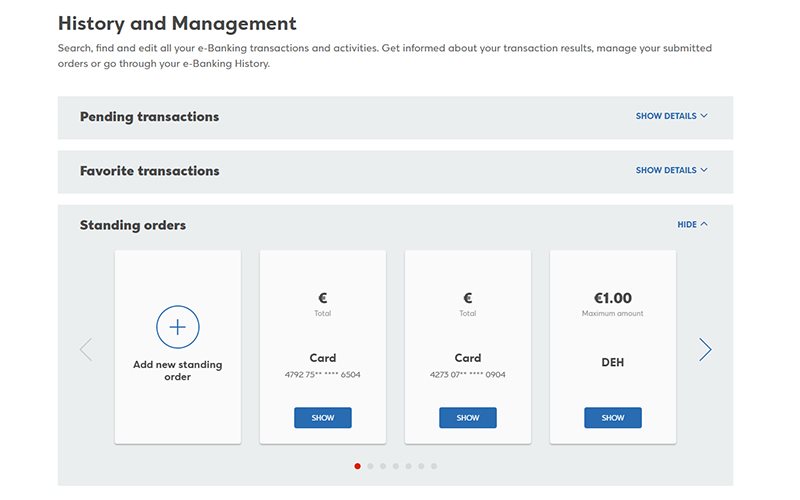Open the Add new standing order tile
This screenshot has height=500, width=800.
click(178, 347)
